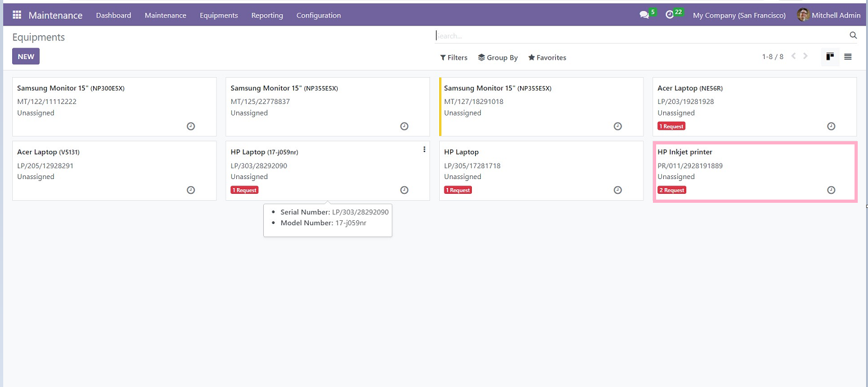Open the apps grid menu icon

tap(17, 15)
